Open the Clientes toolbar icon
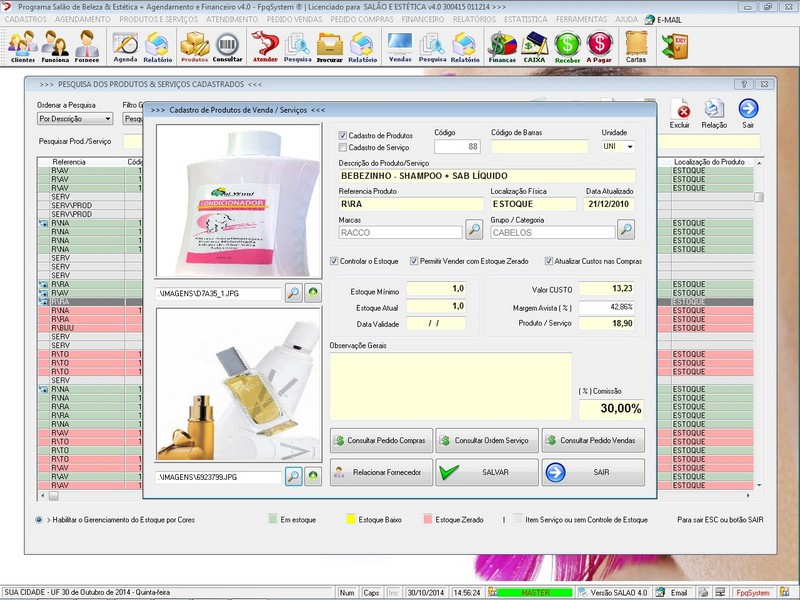The image size is (800, 600). pos(22,46)
